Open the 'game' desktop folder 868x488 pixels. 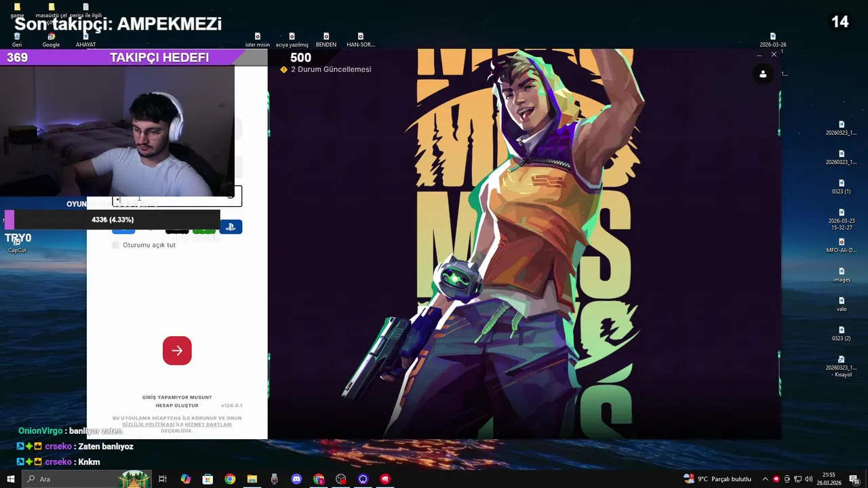17,10
